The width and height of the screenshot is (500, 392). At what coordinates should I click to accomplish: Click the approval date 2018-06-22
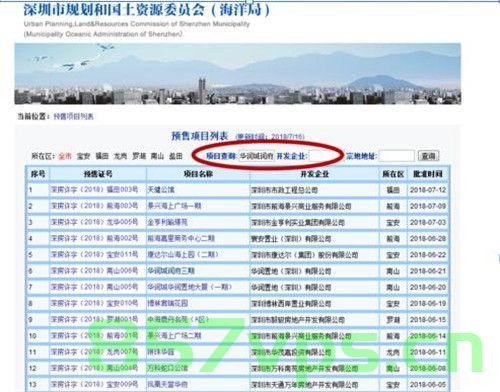coord(428,255)
